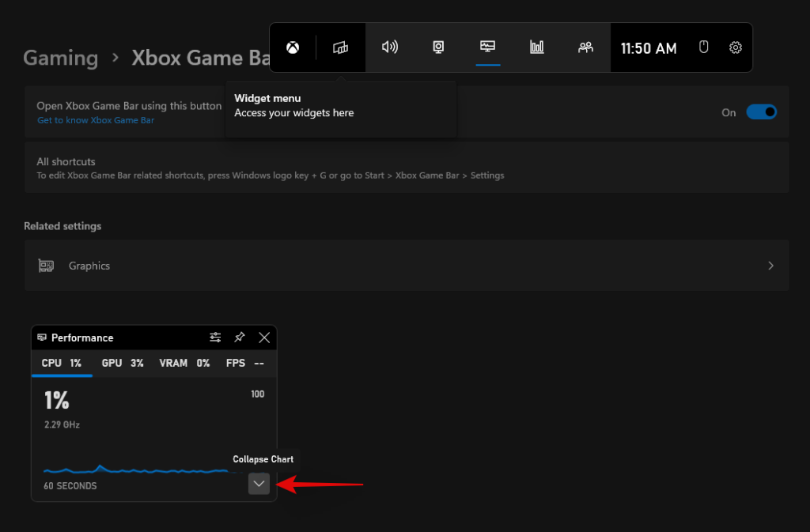Click the 11:50 AM clock
Screen dimensions: 810x532
pos(649,48)
